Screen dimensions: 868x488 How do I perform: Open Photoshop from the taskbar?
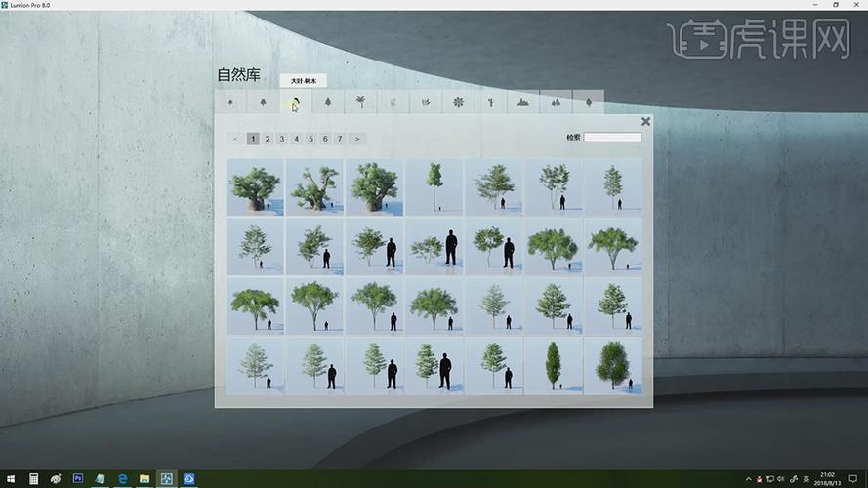(78, 479)
